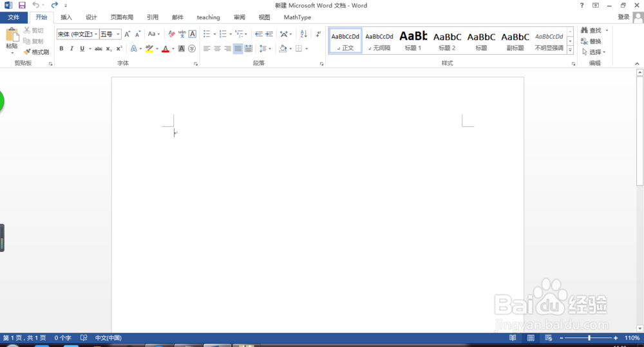Click the vertical scrollbar down arrow
The height and width of the screenshot is (347, 644).
639,328
